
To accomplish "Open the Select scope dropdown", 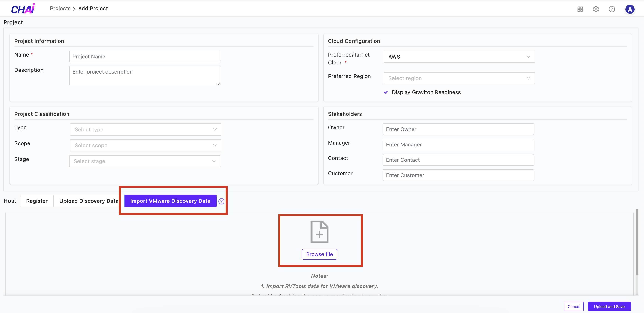I will click(x=146, y=145).
